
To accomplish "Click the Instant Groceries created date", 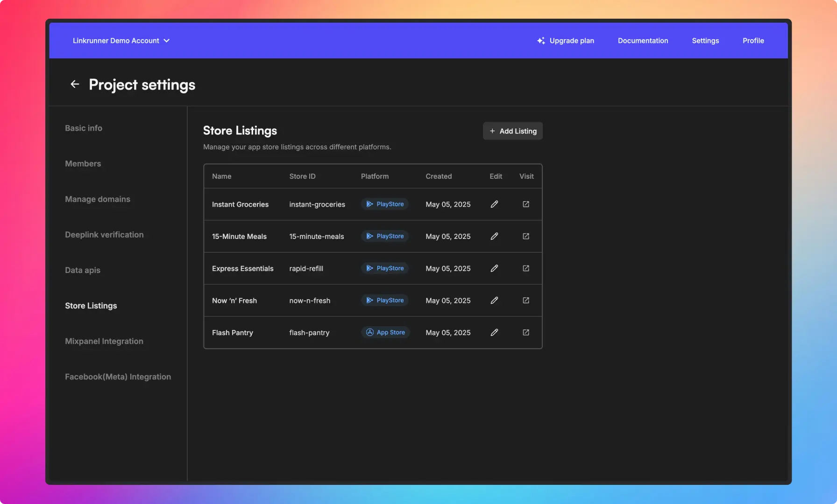I will (x=448, y=204).
